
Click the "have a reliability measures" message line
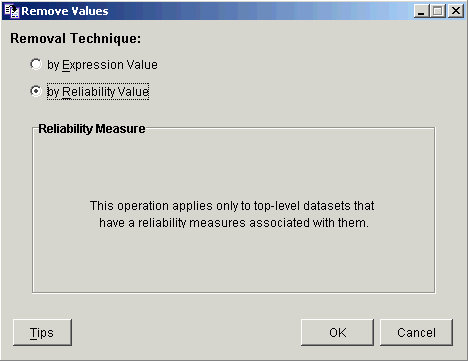234,222
